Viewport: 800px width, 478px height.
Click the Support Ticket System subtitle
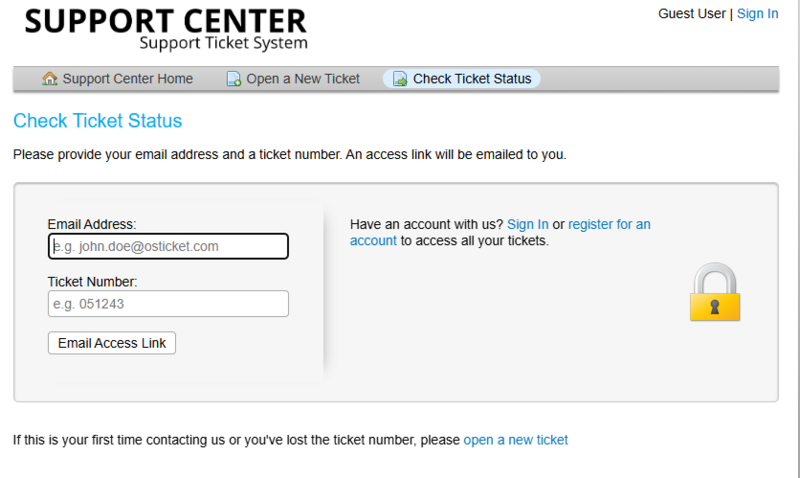223,43
